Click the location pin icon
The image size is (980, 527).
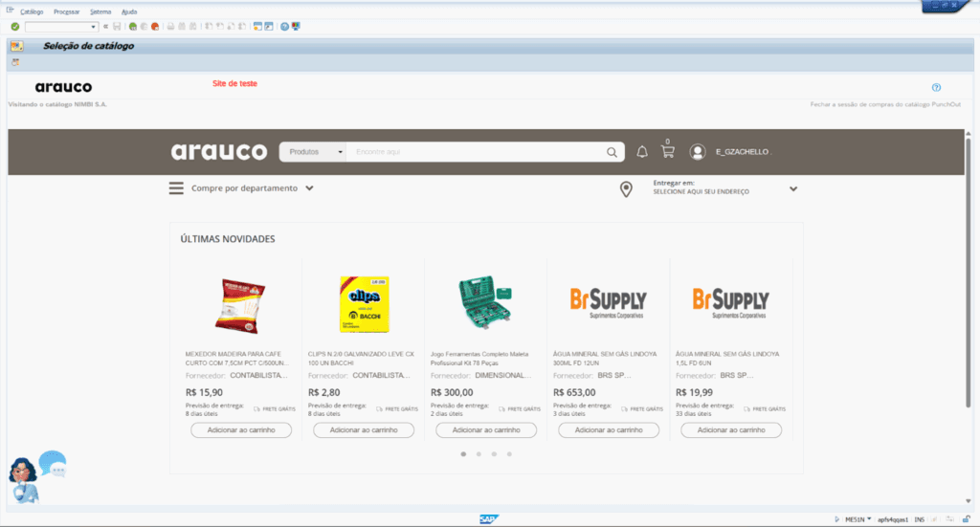tap(626, 189)
